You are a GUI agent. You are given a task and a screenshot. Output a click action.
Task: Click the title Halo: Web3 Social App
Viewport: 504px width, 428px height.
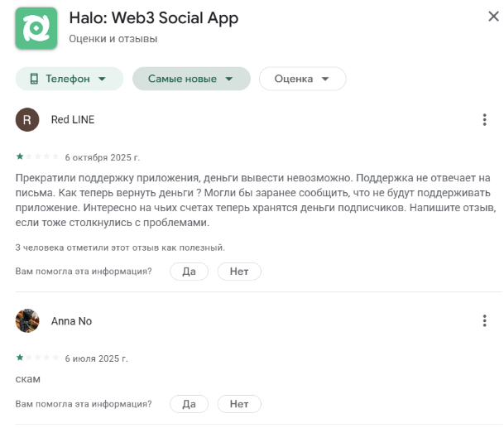(154, 17)
